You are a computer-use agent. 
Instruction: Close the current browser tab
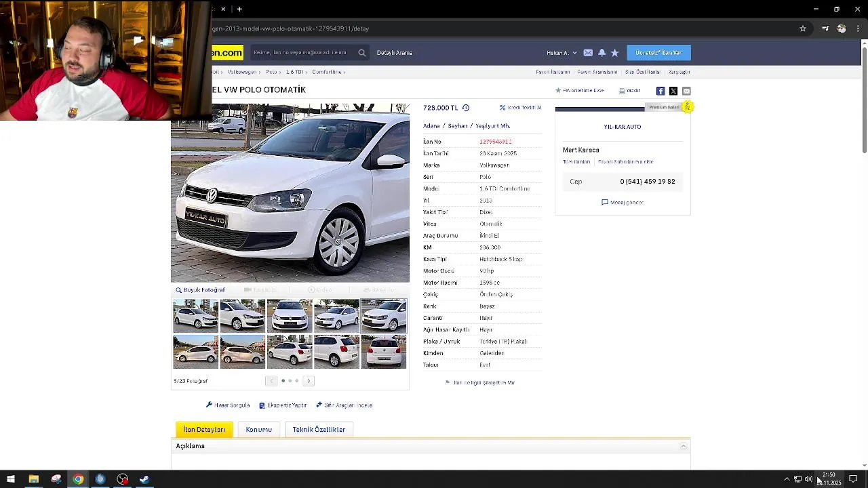point(223,9)
